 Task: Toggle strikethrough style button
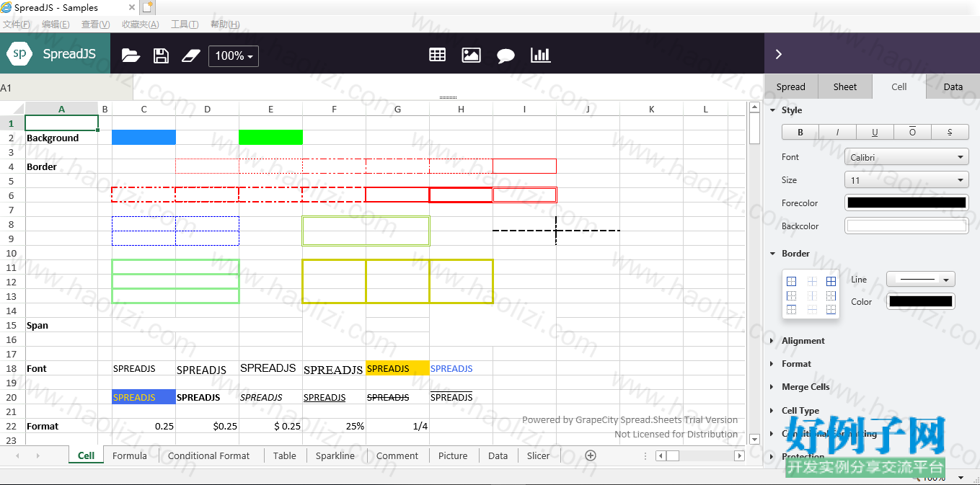pos(950,132)
